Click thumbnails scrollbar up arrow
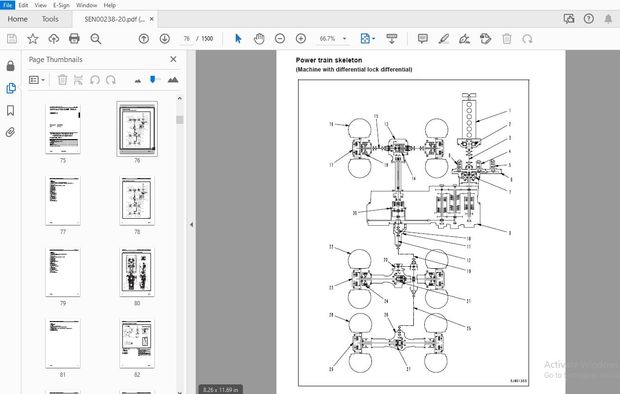The image size is (620, 394). [180, 98]
